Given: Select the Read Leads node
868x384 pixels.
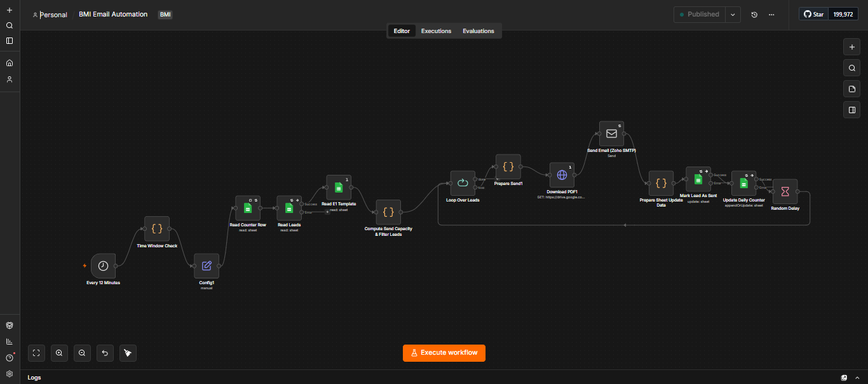Looking at the screenshot, I should [x=289, y=208].
